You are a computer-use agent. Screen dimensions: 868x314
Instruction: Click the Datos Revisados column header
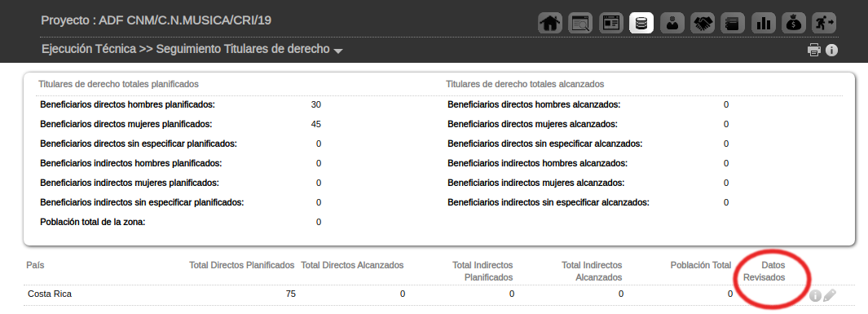click(x=764, y=272)
